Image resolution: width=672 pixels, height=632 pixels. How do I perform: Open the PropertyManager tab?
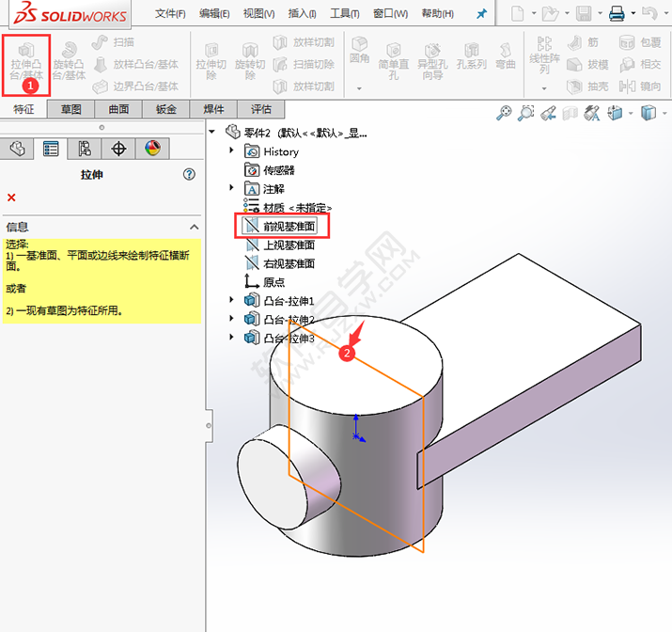coord(51,149)
